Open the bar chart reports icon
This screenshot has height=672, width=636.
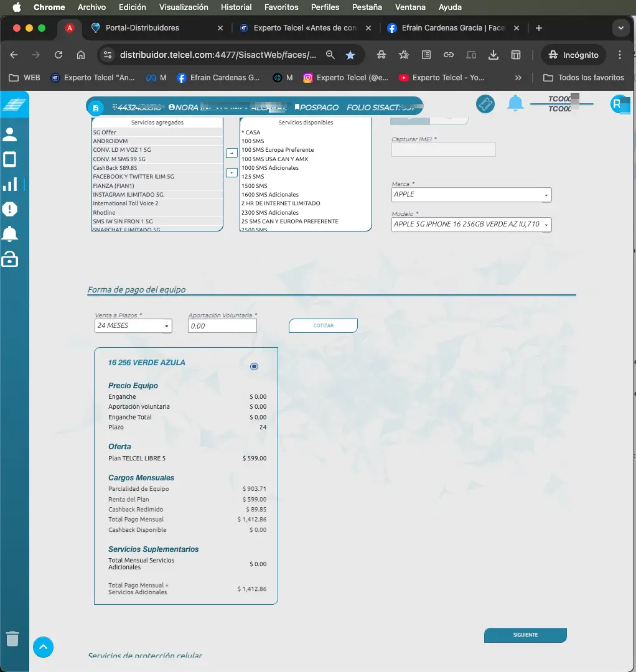(10, 184)
